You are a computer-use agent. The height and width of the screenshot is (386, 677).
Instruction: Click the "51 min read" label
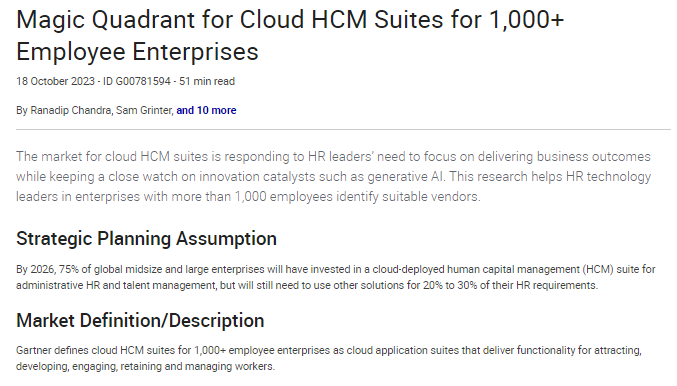coord(207,81)
